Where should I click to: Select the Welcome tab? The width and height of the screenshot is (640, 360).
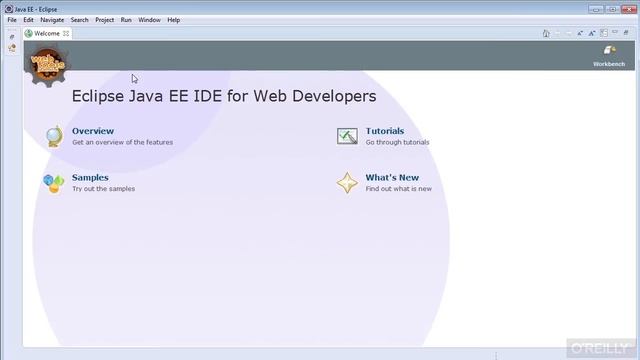pyautogui.click(x=47, y=33)
